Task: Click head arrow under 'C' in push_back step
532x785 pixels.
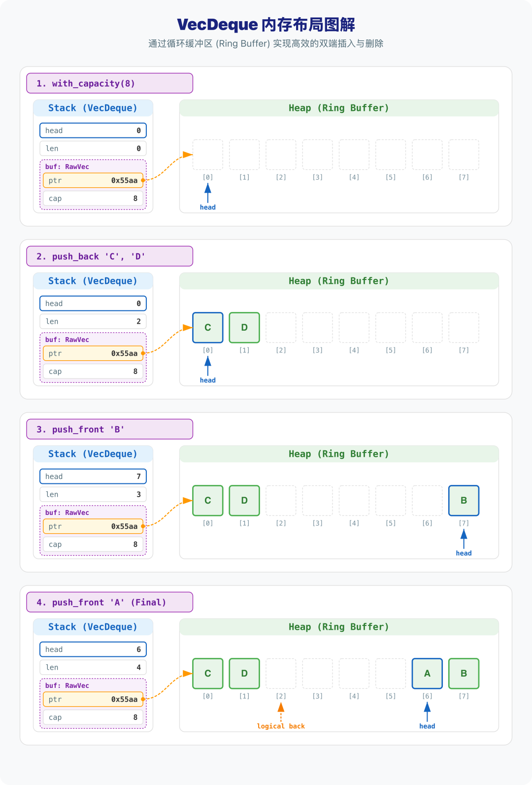Action: [208, 366]
